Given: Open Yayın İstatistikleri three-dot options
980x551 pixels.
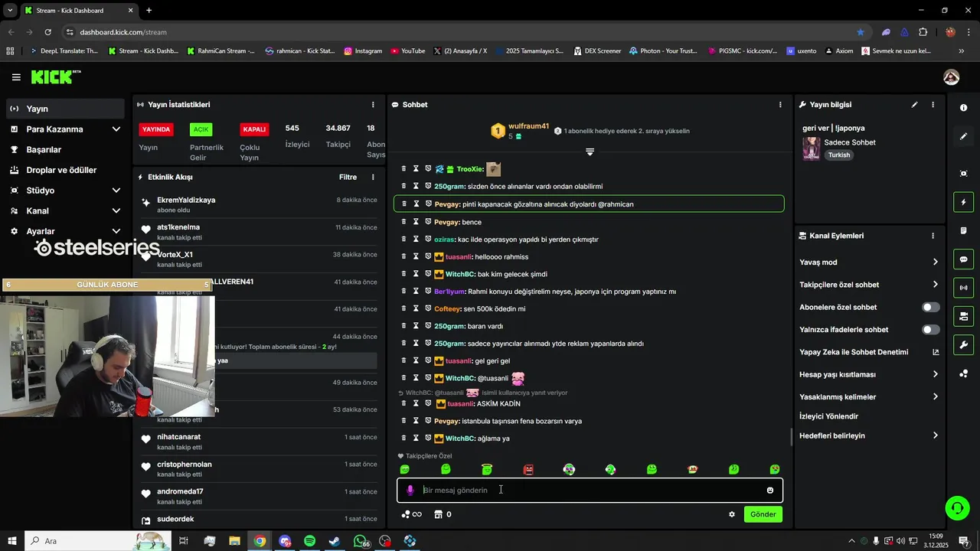Looking at the screenshot, I should pos(373,105).
